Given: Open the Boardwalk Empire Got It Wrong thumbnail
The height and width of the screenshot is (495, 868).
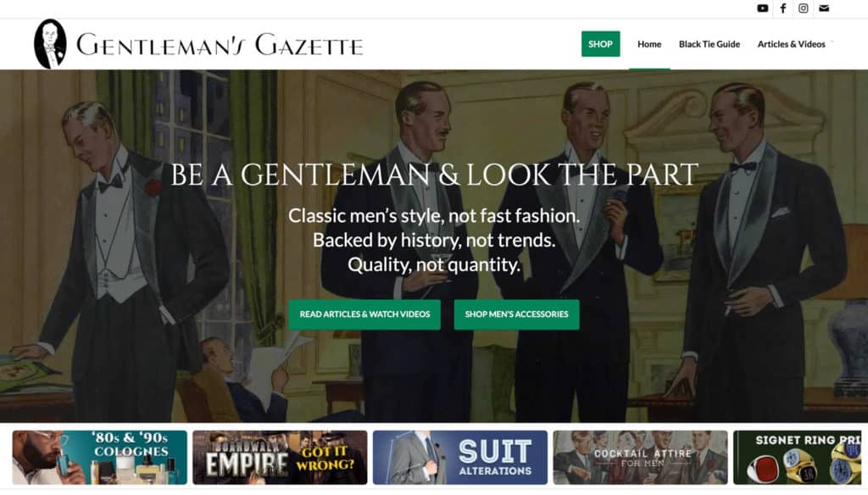Looking at the screenshot, I should 280,458.
